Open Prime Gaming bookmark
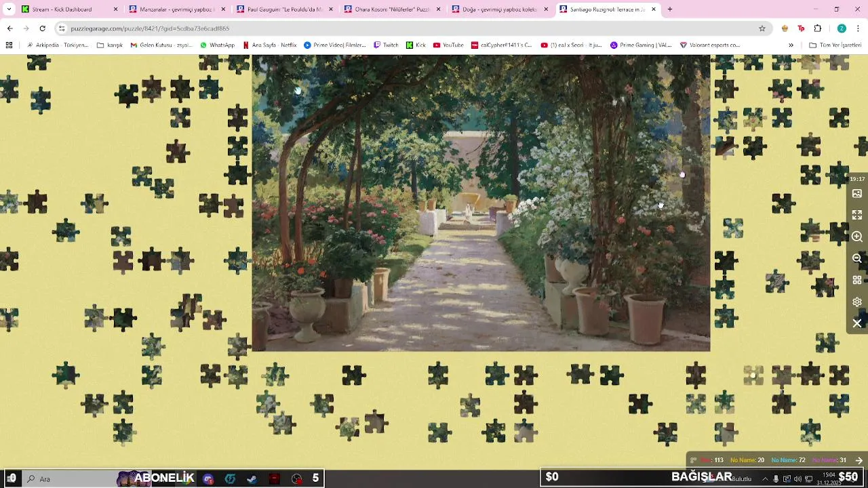 tap(641, 45)
